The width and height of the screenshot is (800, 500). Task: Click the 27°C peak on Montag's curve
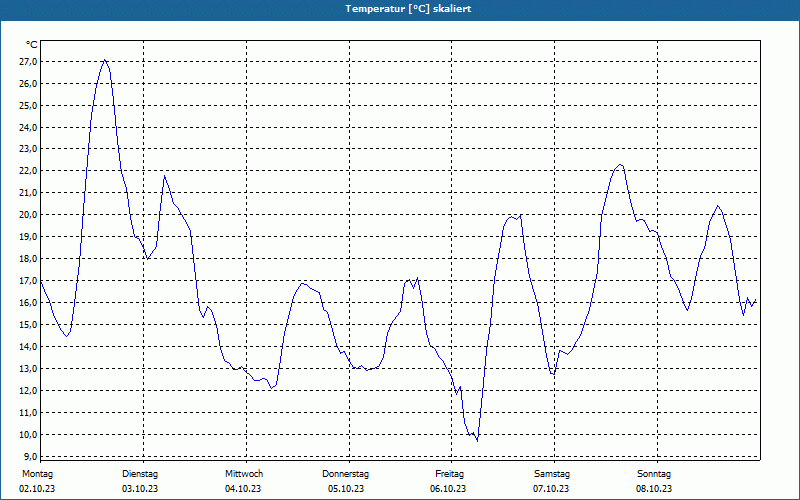pyautogui.click(x=105, y=60)
